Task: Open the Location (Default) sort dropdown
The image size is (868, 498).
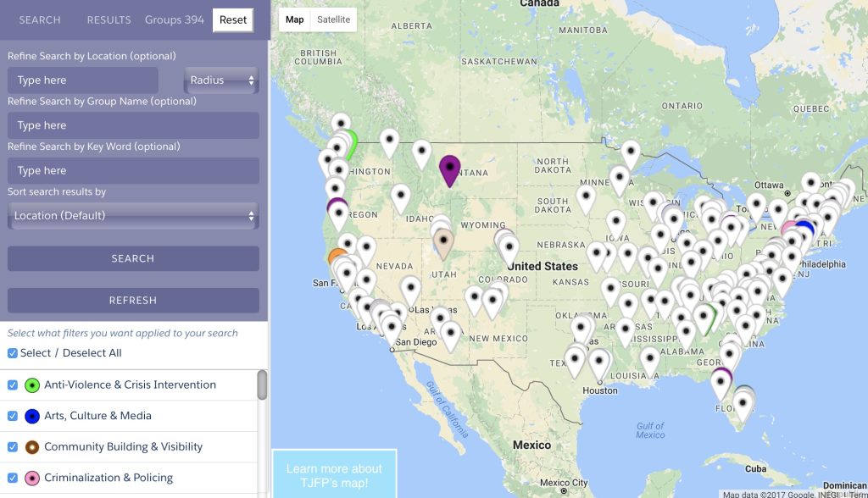Action: pyautogui.click(x=133, y=216)
